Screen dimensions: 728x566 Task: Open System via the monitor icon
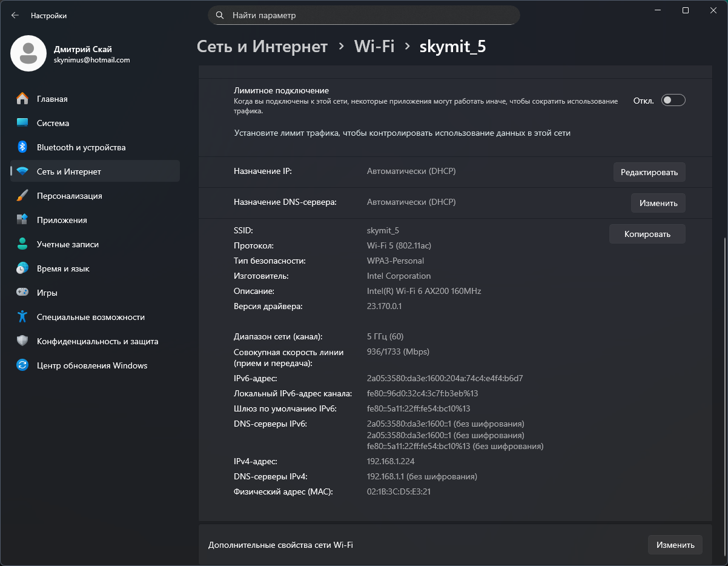pos(22,123)
